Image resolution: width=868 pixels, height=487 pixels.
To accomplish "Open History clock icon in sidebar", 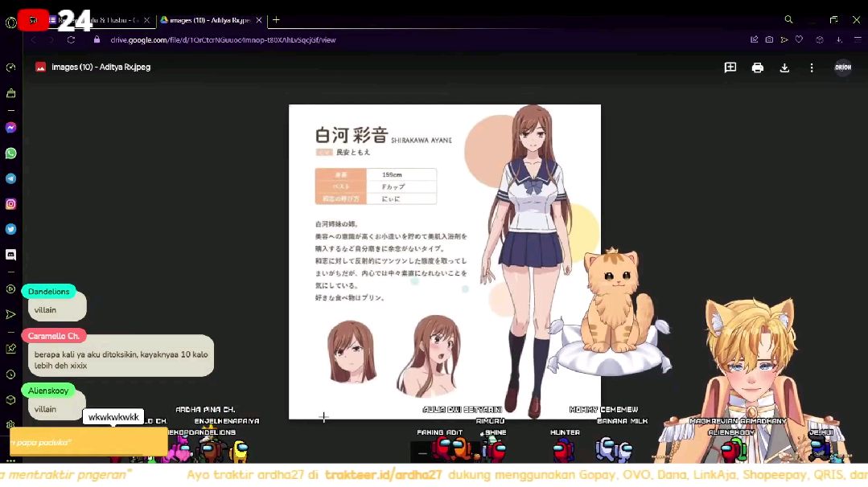I will point(10,374).
